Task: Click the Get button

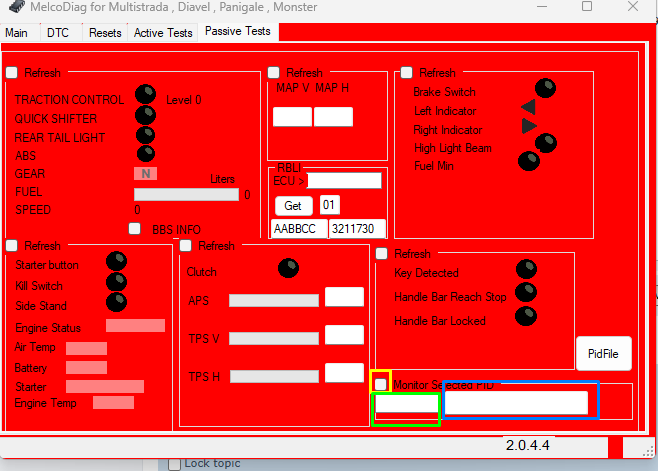Action: 293,206
